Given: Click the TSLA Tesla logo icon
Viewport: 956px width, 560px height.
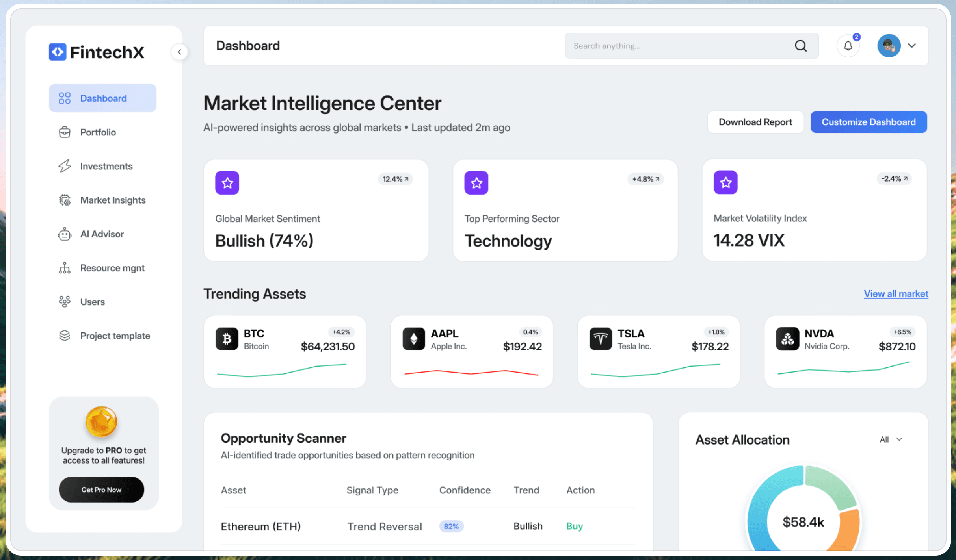Looking at the screenshot, I should [601, 339].
